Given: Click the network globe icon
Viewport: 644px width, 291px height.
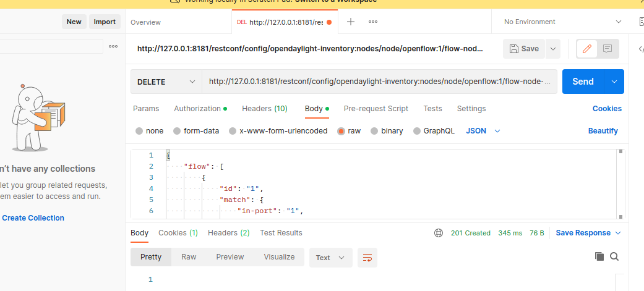Looking at the screenshot, I should 439,233.
